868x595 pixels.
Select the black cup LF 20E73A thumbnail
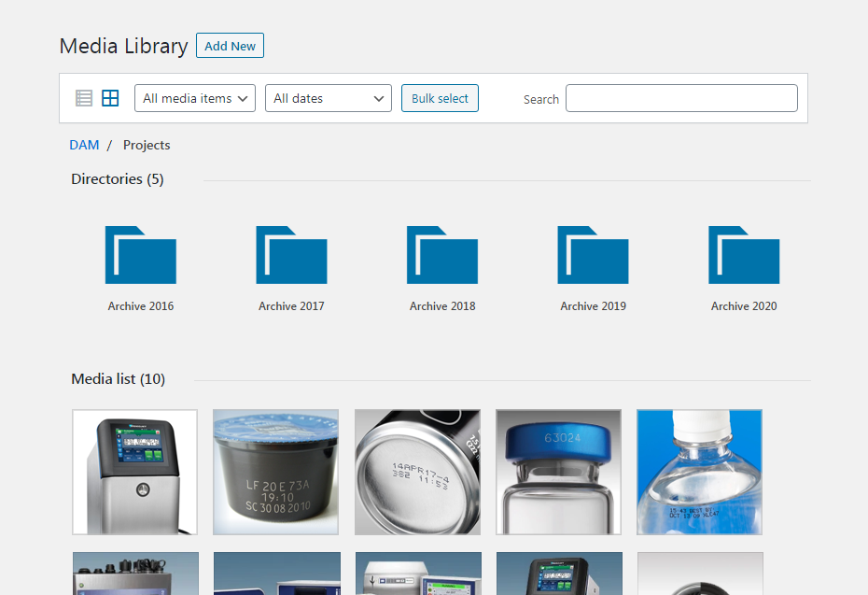(x=275, y=472)
